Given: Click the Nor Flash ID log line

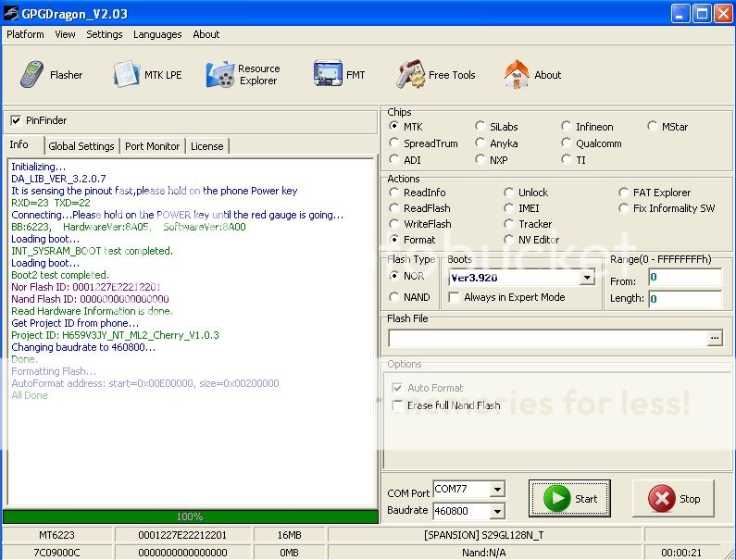Looking at the screenshot, I should (x=86, y=287).
